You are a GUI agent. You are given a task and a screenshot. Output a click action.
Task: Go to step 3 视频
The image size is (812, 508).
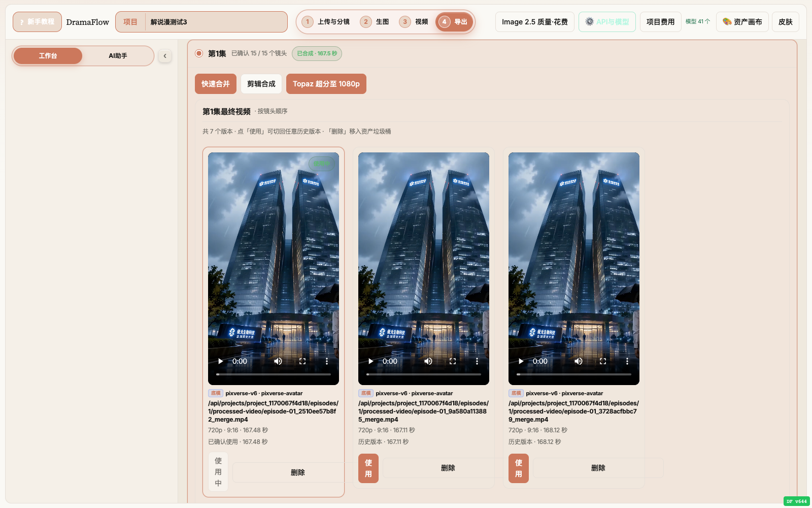click(x=414, y=22)
